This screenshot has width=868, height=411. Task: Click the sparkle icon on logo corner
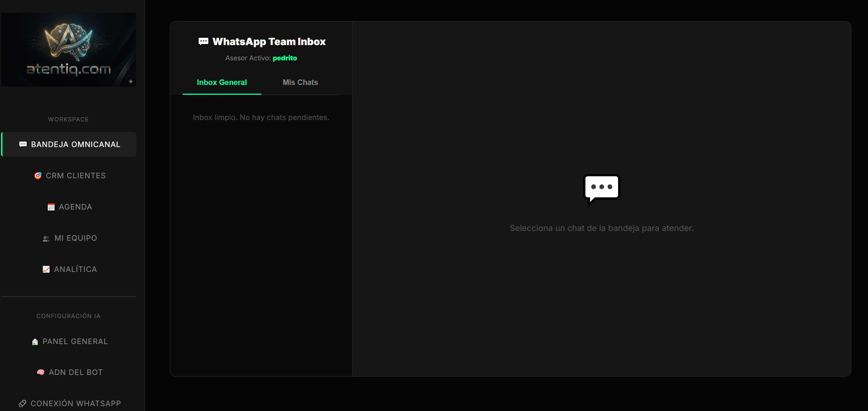[x=131, y=82]
